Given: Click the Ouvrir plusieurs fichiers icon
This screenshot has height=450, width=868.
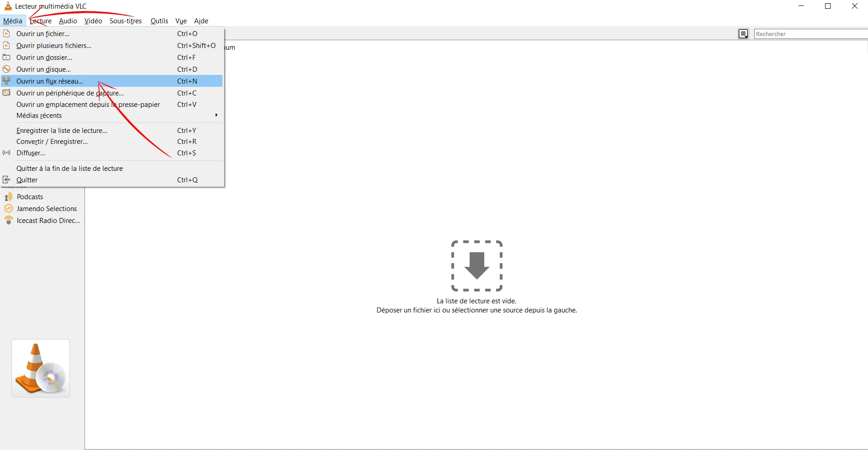Looking at the screenshot, I should 6,45.
